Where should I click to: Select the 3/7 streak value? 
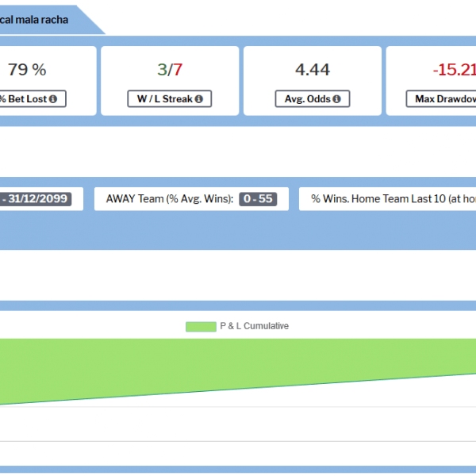[x=170, y=70]
